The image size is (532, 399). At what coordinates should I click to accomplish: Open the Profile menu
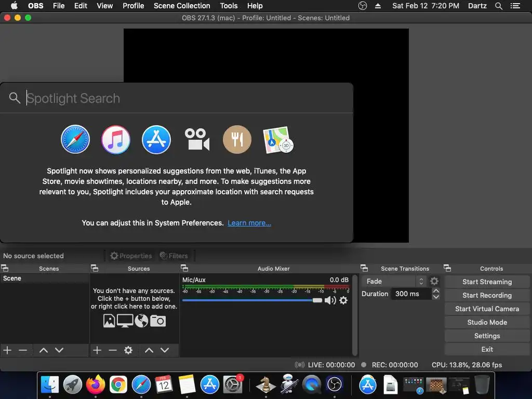coord(134,6)
